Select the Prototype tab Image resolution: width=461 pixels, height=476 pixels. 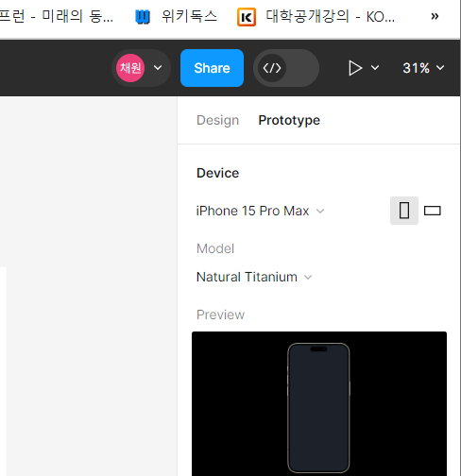(289, 120)
